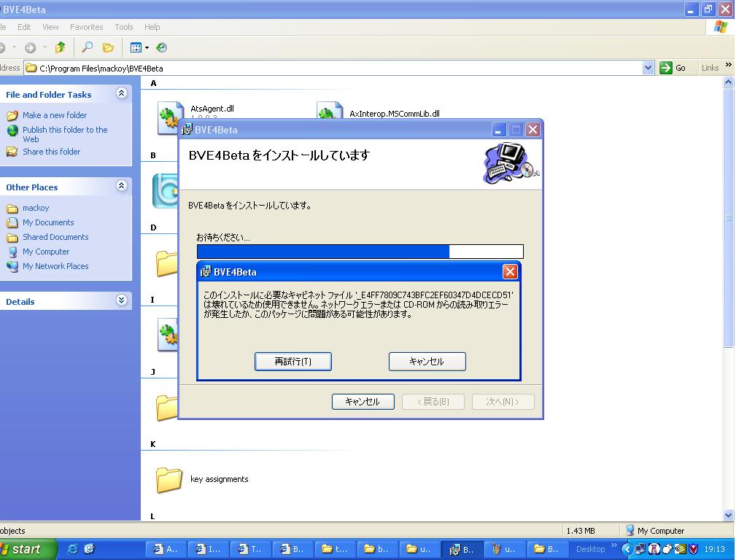Expand the Links toolbar chevron
This screenshot has height=560, width=747.
(x=729, y=65)
